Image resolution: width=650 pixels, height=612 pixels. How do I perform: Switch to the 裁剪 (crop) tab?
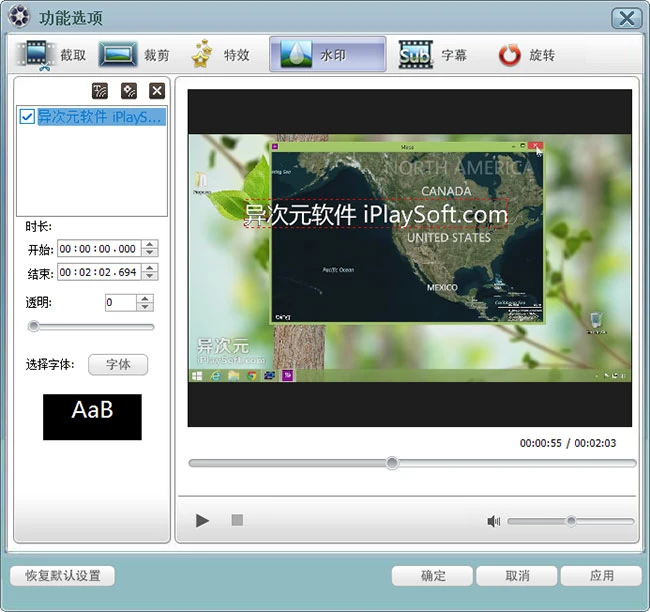coord(134,54)
